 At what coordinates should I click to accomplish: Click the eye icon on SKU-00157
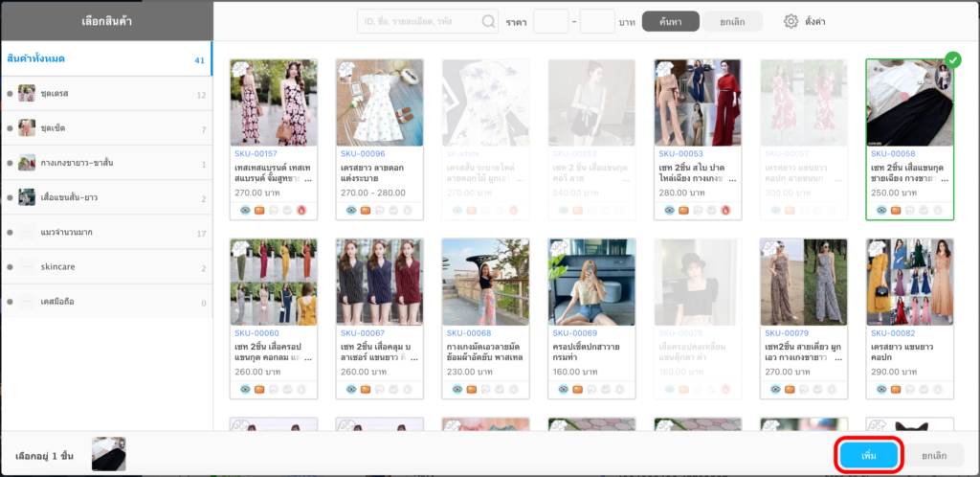(x=244, y=210)
